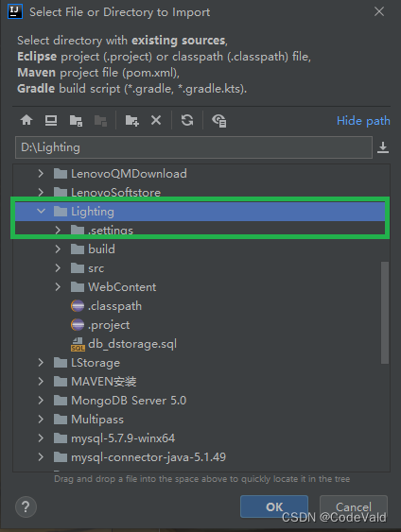Click the Eclipse icon beside .project
This screenshot has height=532, width=401.
point(78,325)
